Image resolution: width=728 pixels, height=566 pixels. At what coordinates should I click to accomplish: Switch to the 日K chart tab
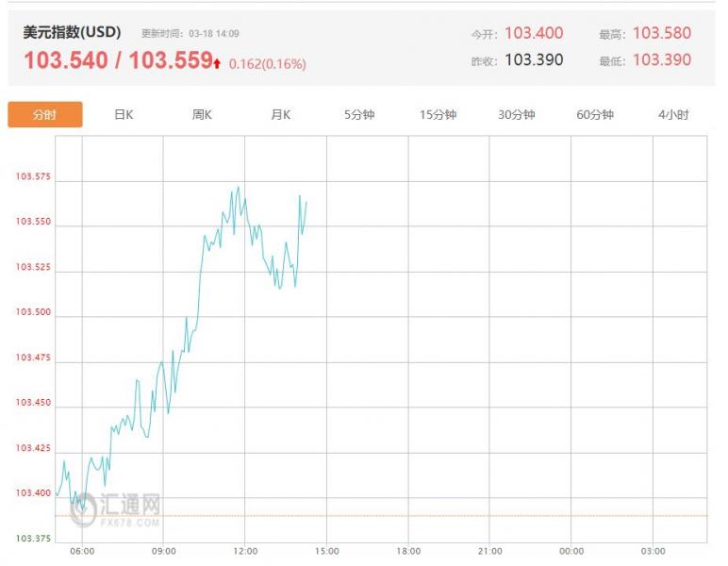click(x=124, y=115)
